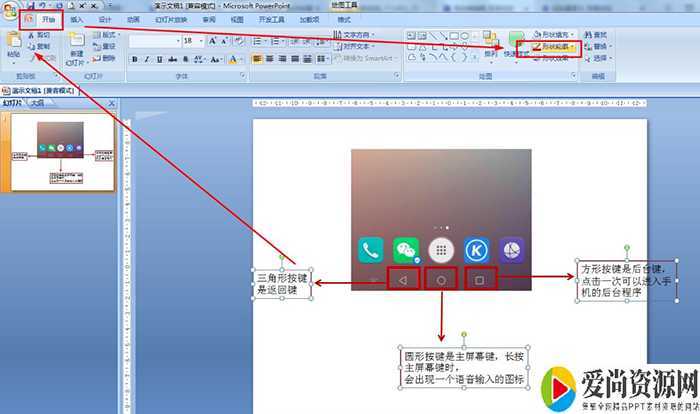Toggle Italic formatting
700x414 pixels.
(x=147, y=59)
